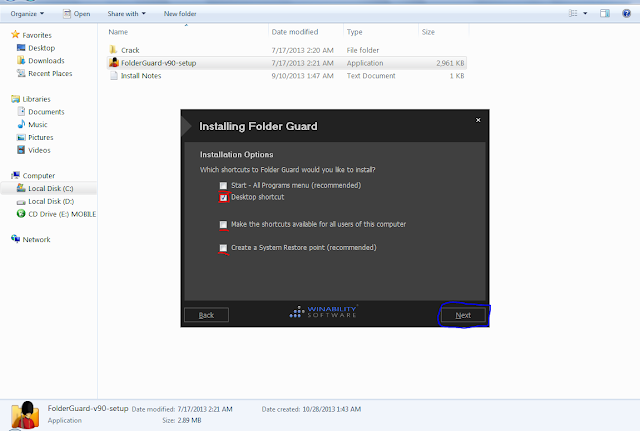Screen dimensions: 640x431
Task: Click the 9/10/2013 1:47 AM date cell
Action: (302, 76)
